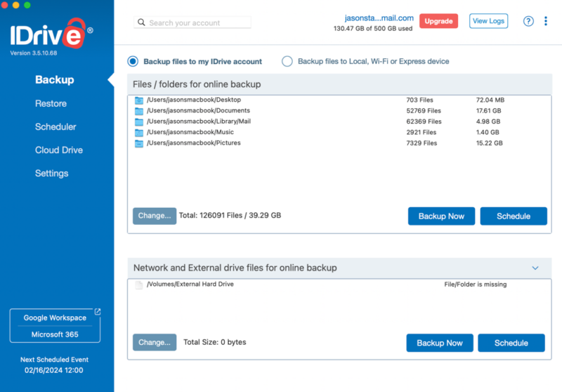
Task: Click the red Upgrade button
Action: pos(438,21)
